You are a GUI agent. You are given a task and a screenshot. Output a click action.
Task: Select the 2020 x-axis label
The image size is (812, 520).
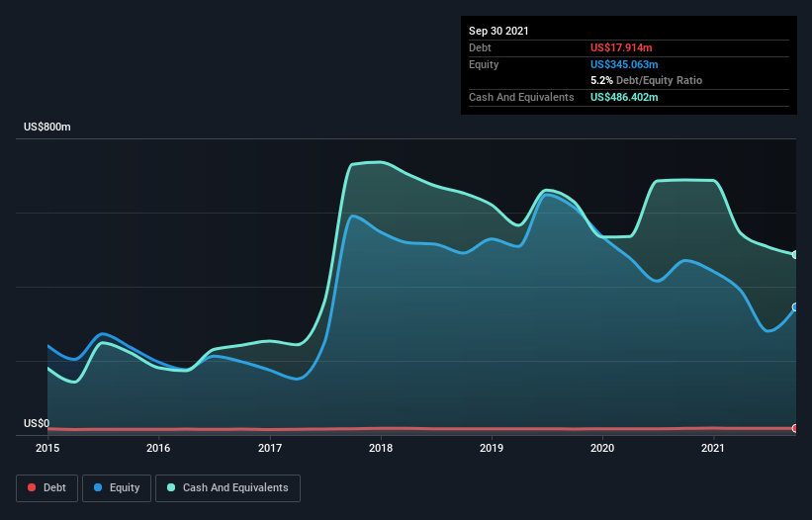(602, 448)
